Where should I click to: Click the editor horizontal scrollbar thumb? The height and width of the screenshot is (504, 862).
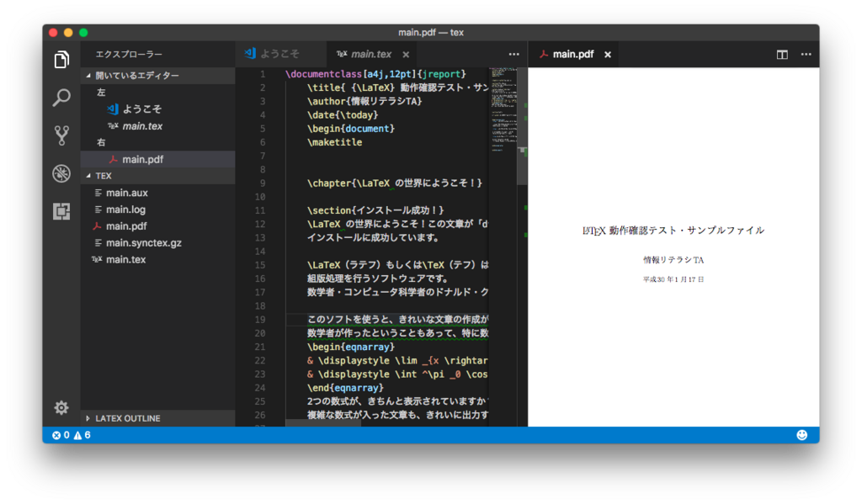(x=323, y=423)
